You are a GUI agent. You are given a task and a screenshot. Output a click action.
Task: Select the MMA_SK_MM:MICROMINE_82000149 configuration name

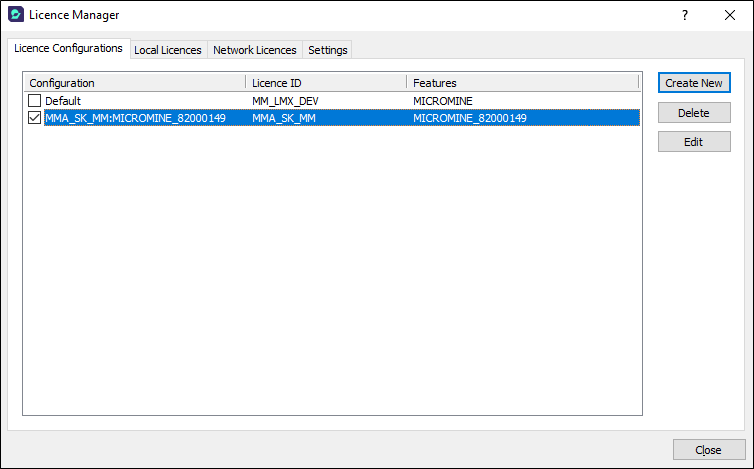[x=135, y=118]
